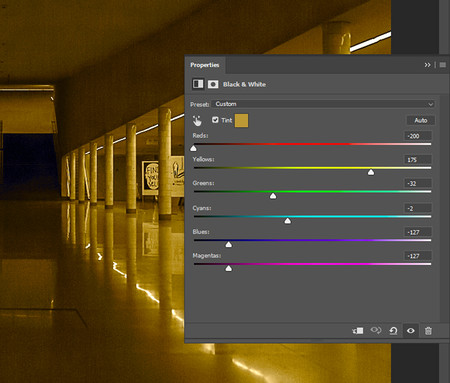Uncheck the Tint checkbox
450x383 pixels.
coord(215,120)
